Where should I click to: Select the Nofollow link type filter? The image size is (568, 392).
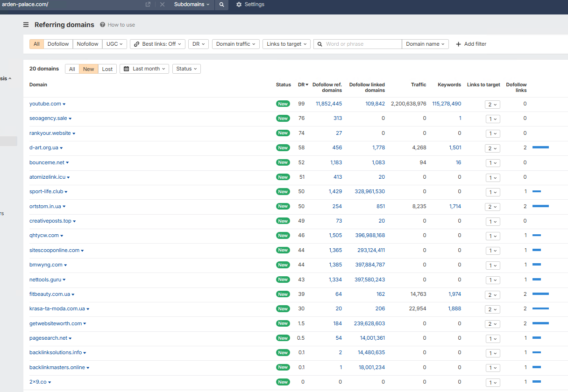[x=87, y=44]
